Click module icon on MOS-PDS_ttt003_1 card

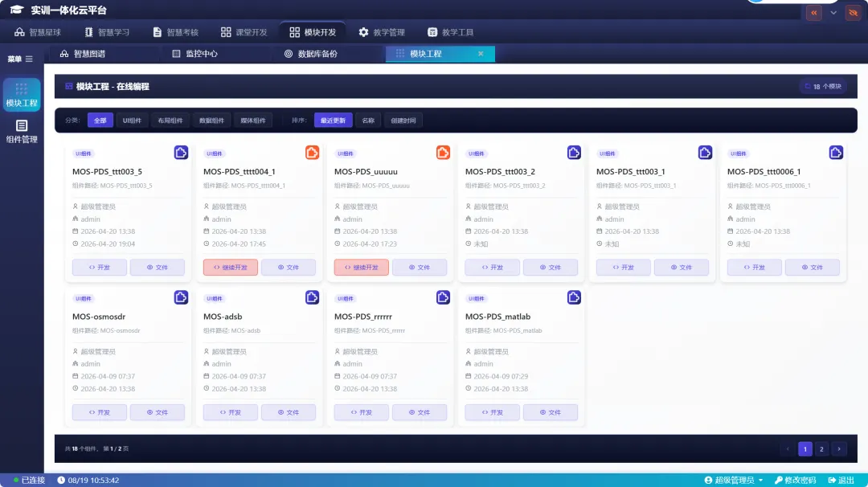pos(705,152)
